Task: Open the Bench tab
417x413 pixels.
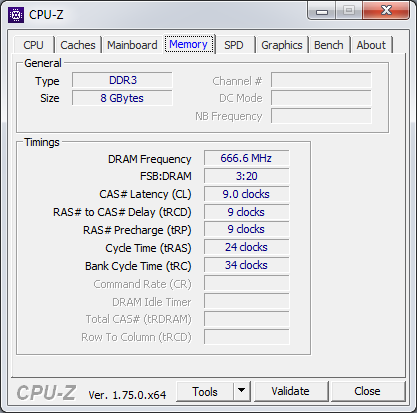Action: [x=329, y=45]
